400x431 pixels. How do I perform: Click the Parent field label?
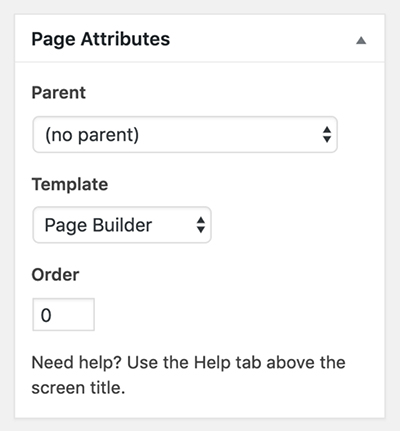click(59, 93)
